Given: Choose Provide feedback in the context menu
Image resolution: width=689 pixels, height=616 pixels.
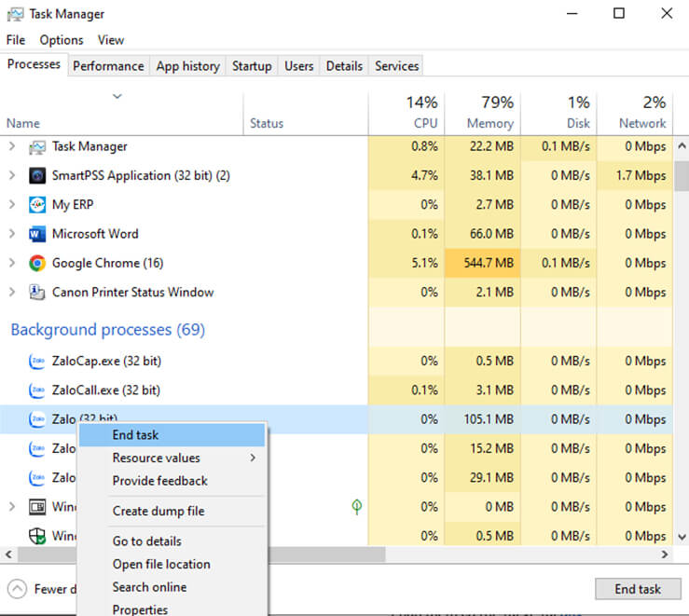Looking at the screenshot, I should pyautogui.click(x=172, y=481).
